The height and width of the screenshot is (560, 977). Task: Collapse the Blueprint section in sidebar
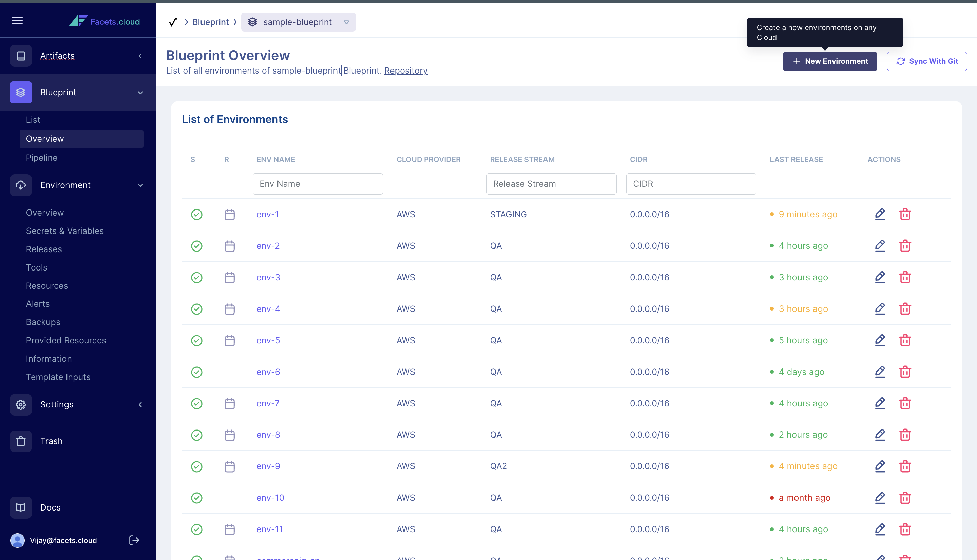click(140, 93)
